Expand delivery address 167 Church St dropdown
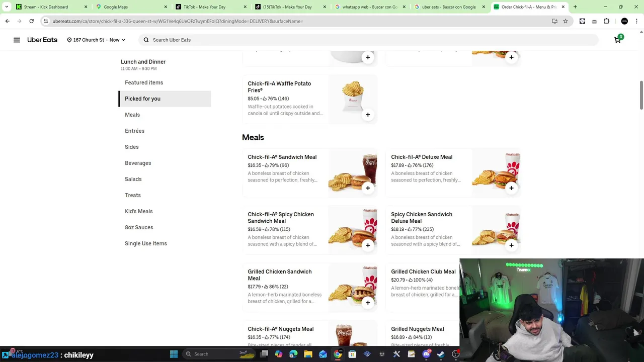 click(96, 40)
